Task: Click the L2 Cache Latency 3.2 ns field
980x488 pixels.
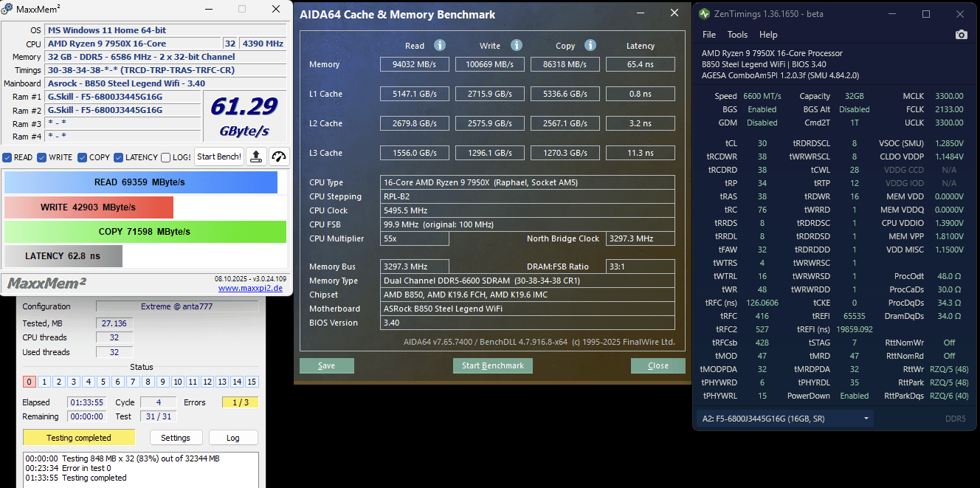Action: [640, 123]
